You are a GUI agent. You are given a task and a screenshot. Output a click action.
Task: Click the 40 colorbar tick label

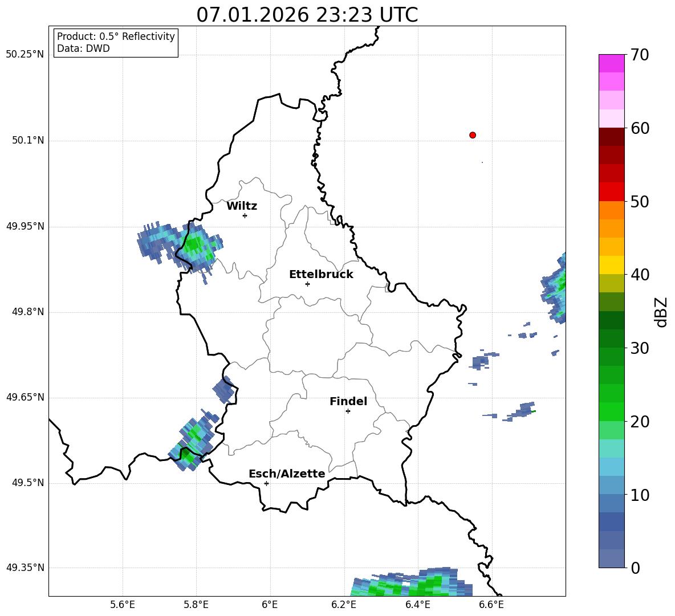[x=640, y=275]
